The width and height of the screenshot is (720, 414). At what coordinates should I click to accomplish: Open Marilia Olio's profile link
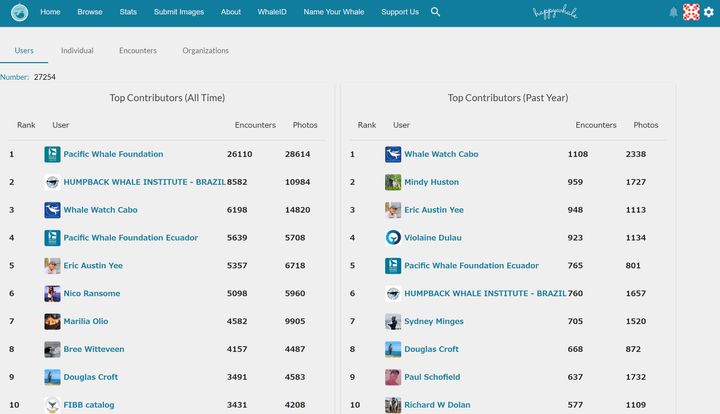86,321
